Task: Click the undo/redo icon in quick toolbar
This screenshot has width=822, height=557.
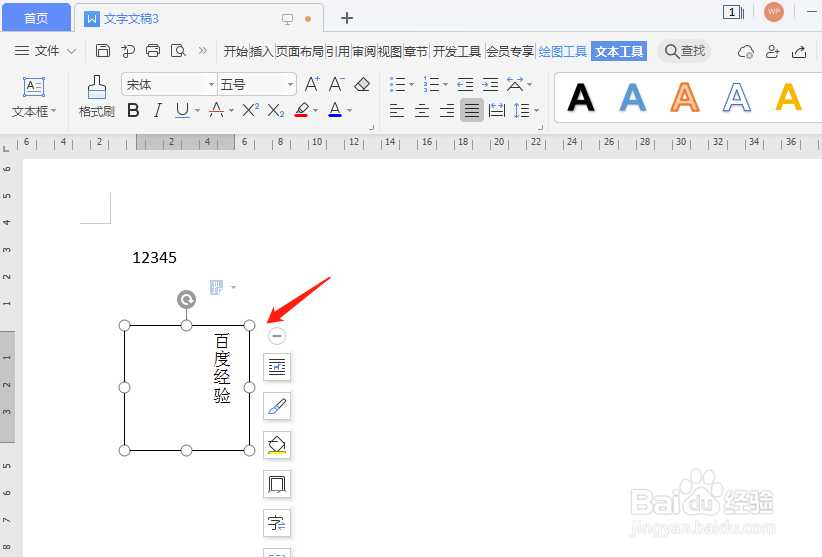Action: click(128, 51)
